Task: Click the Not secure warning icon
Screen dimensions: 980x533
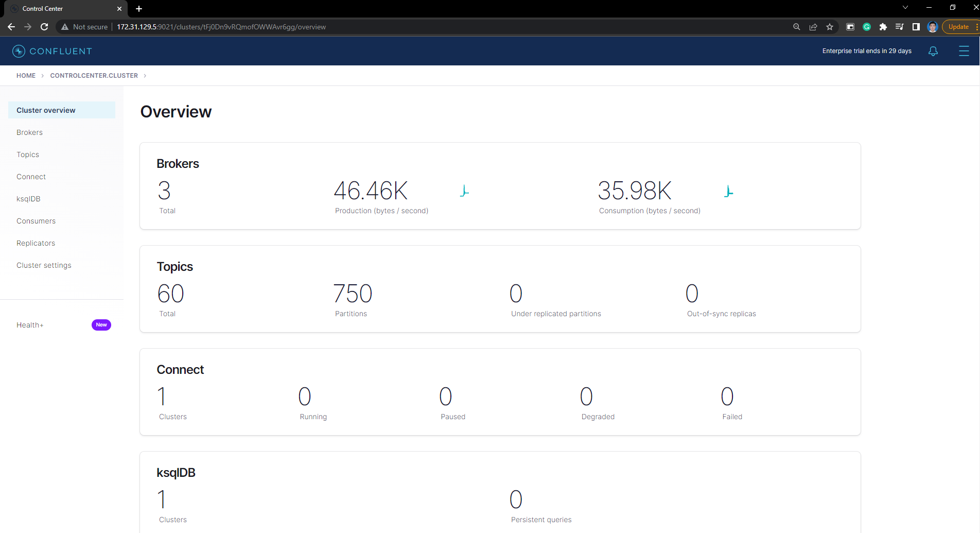Action: coord(64,27)
